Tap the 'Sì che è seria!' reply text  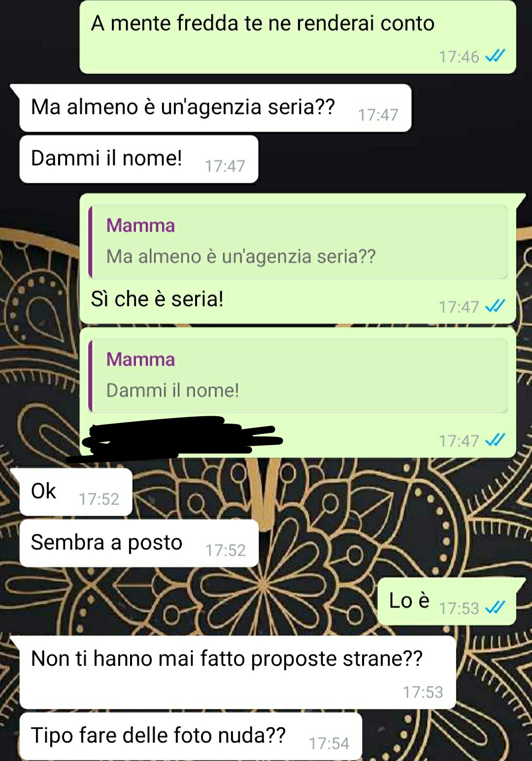[x=157, y=299]
